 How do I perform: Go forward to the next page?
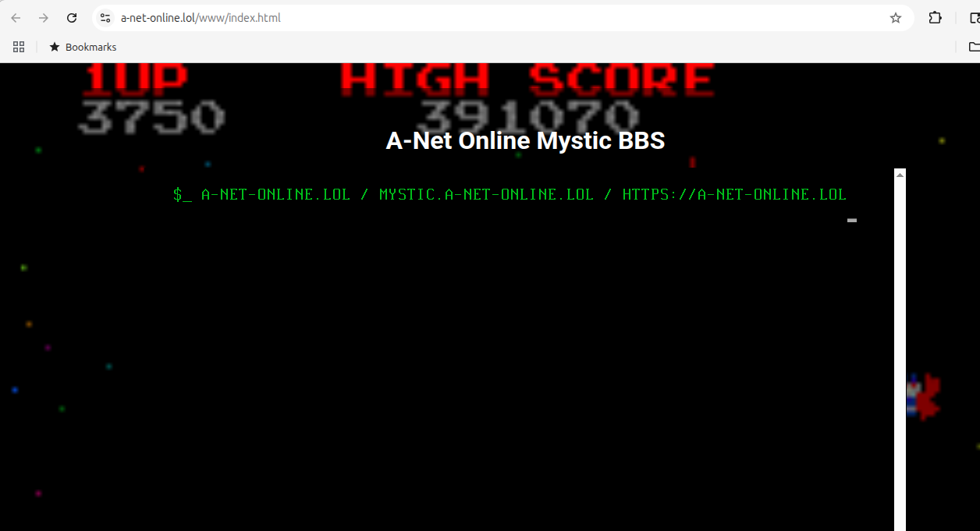pyautogui.click(x=44, y=17)
